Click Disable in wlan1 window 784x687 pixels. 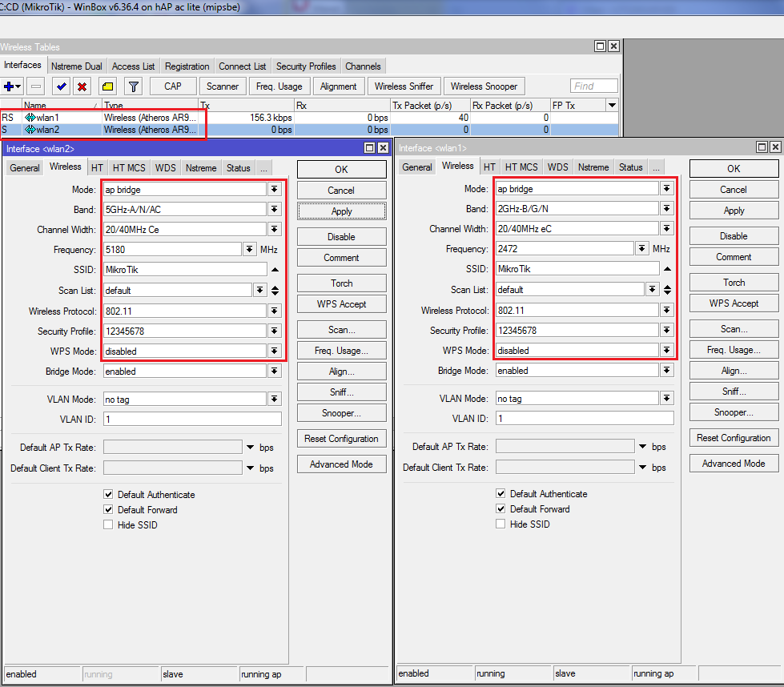[x=734, y=236]
